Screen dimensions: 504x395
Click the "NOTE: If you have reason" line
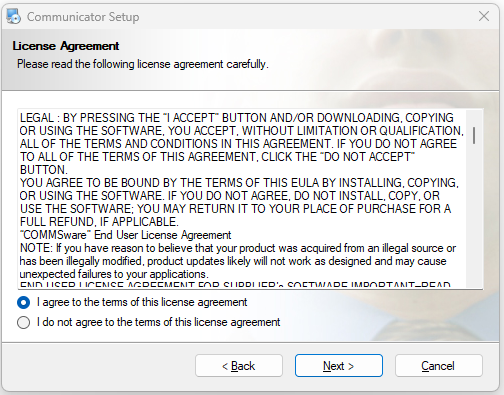click(x=238, y=248)
